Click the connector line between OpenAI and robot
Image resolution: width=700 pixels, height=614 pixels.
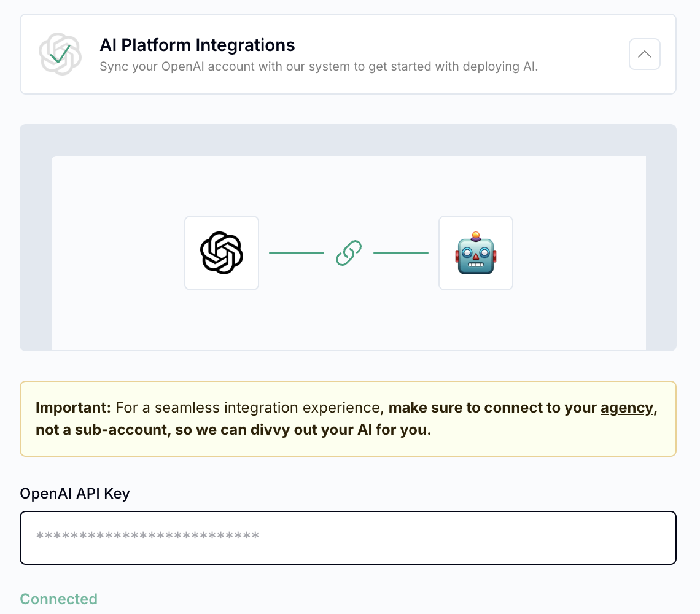click(296, 252)
